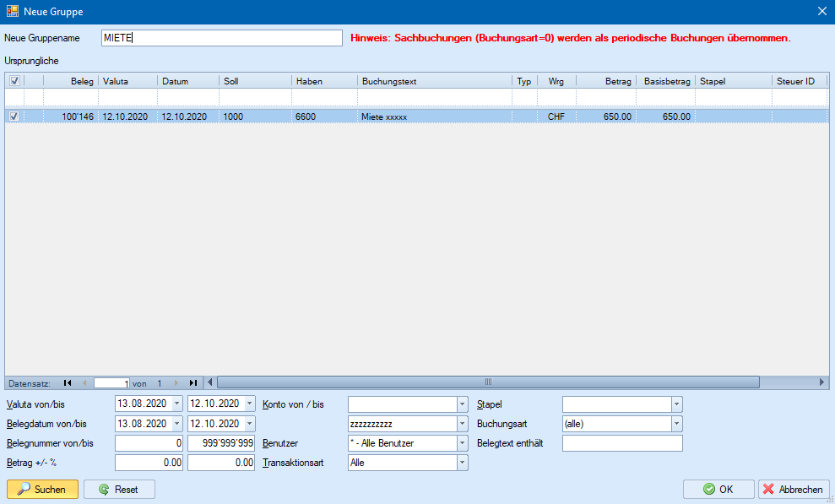Open the Valuta von date dropdown
This screenshot has height=504, width=835.
(177, 404)
